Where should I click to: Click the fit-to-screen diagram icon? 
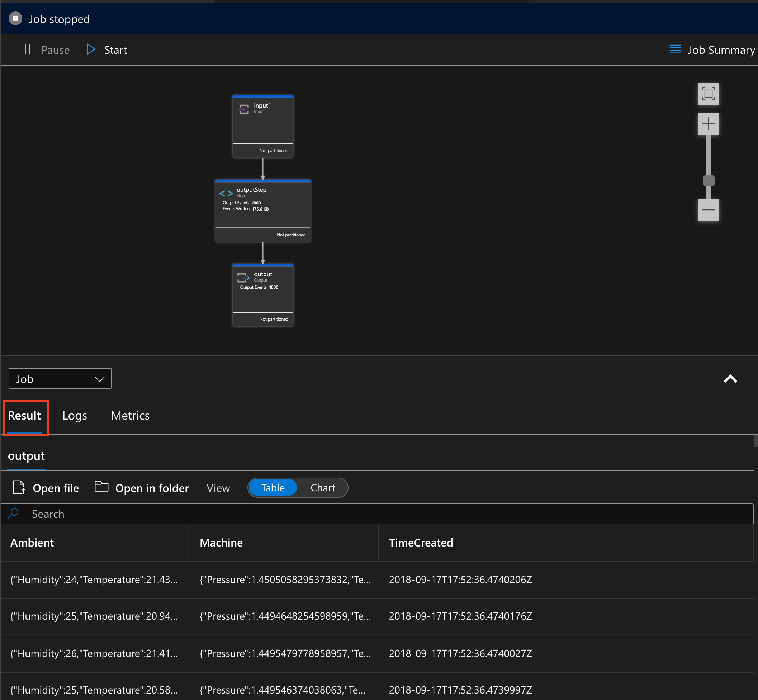click(x=709, y=93)
